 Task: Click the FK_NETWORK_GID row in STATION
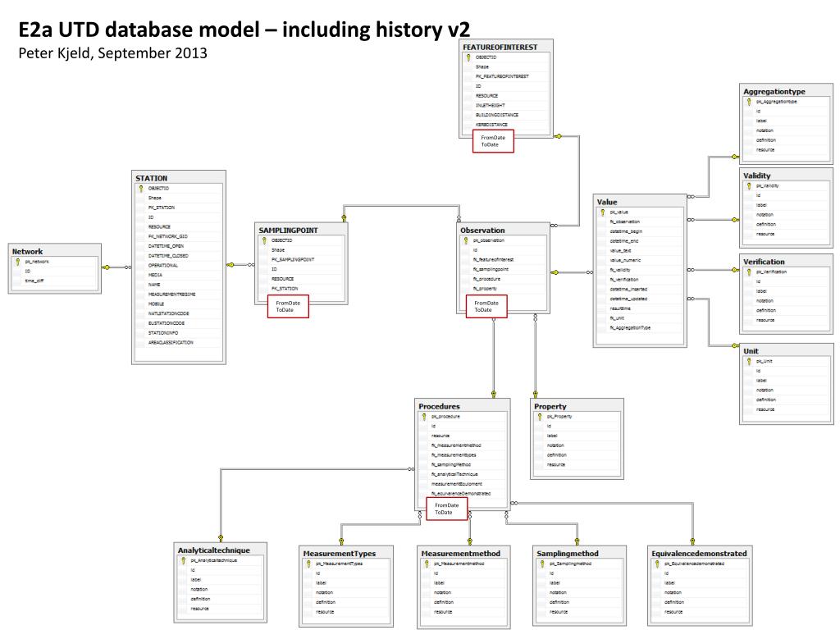coord(178,236)
